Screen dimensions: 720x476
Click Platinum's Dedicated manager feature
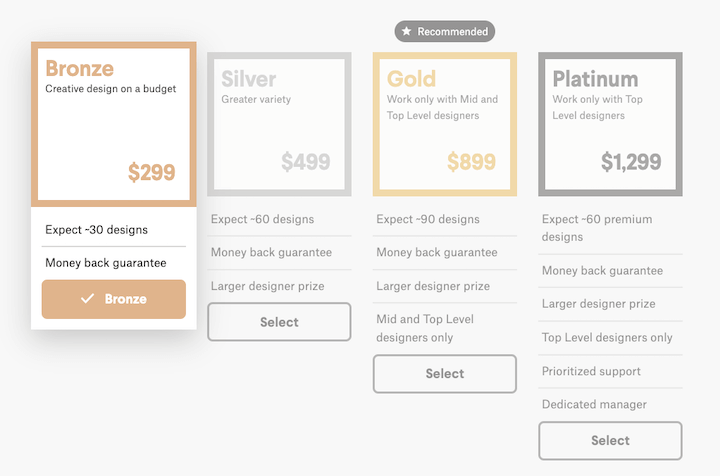coord(595,405)
